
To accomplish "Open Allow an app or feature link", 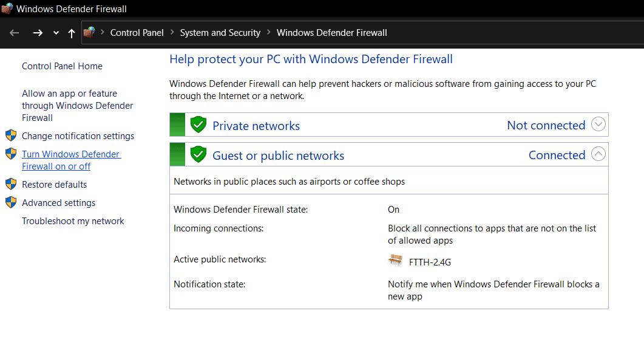I will [77, 106].
